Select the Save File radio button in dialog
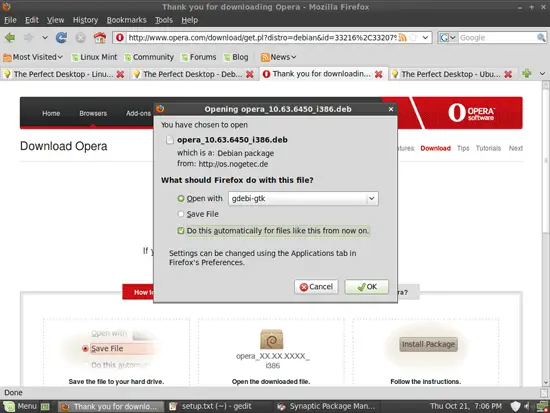Viewport: 550px width, 413px height. tap(181, 214)
